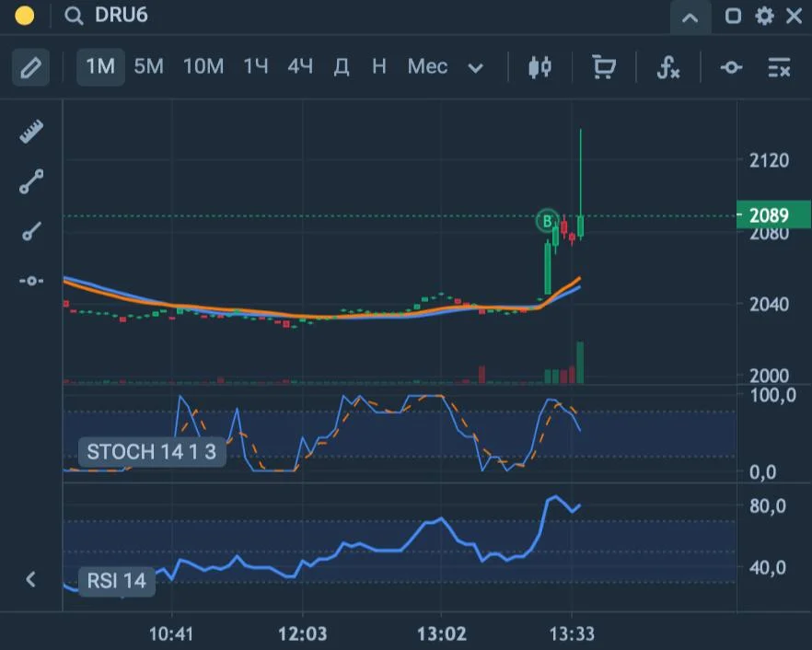Open settings gear in title bar
This screenshot has width=812, height=650.
click(764, 16)
